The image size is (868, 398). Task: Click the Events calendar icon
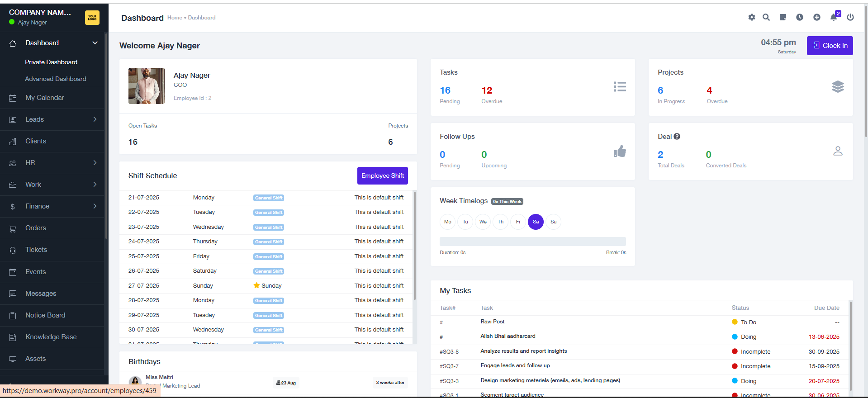(x=13, y=272)
